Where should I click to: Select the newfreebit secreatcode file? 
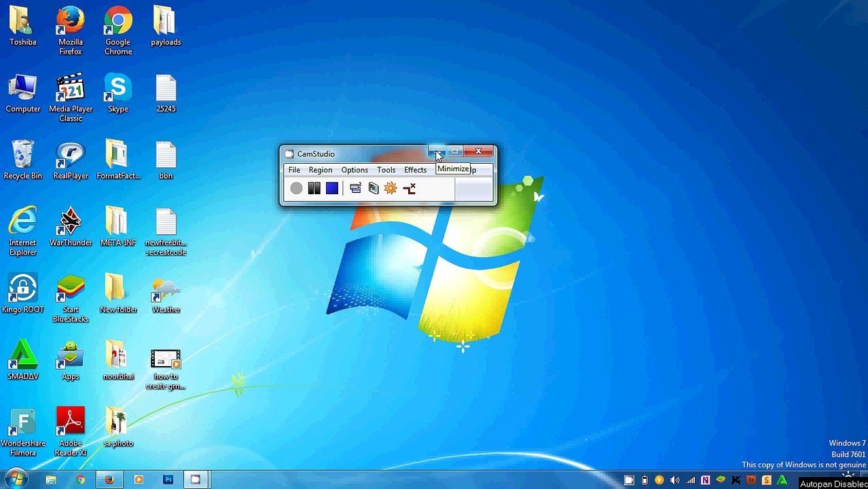pyautogui.click(x=166, y=232)
